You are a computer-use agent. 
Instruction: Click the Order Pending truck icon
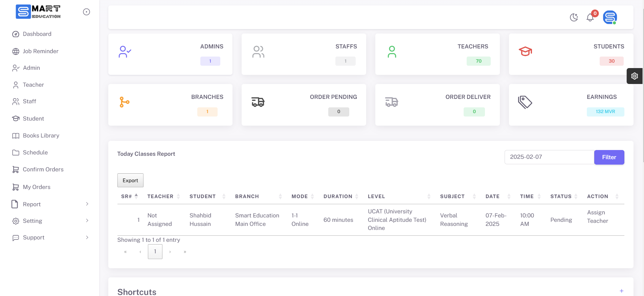click(x=258, y=102)
